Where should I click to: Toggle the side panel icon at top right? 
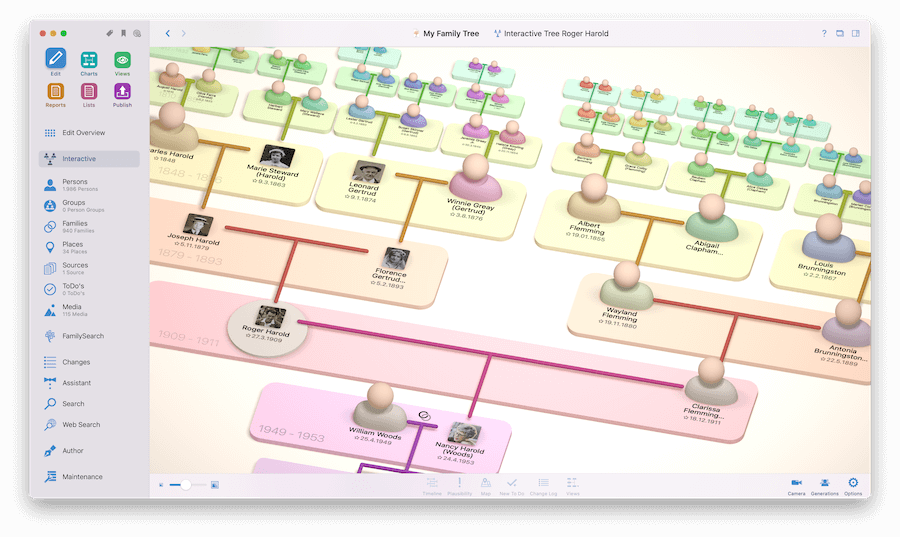(x=856, y=33)
